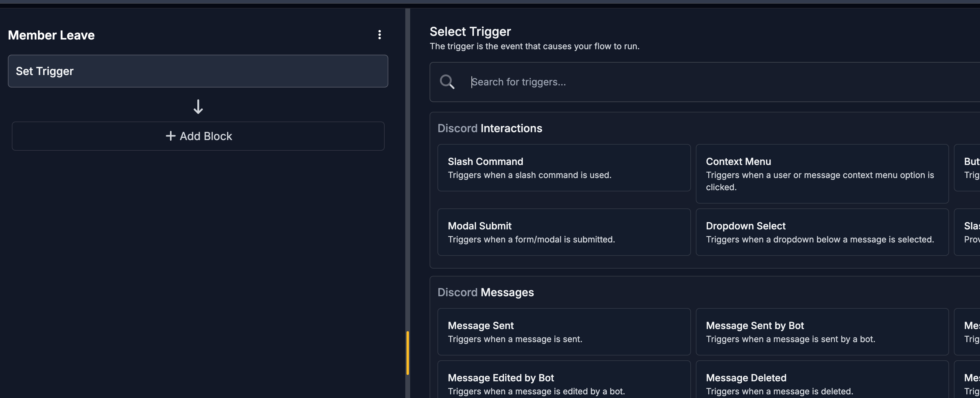This screenshot has height=398, width=980.
Task: Click the Discord Messages section header
Action: [x=485, y=293]
